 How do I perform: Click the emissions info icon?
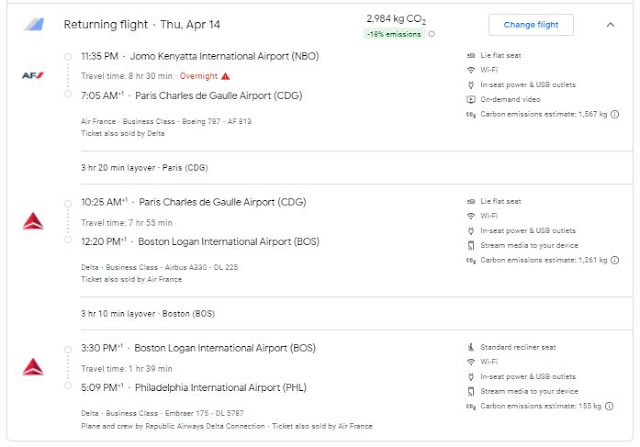pos(432,34)
